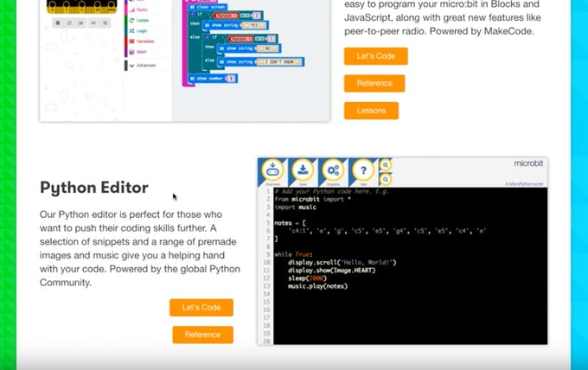Click code line 'while True:'
The height and width of the screenshot is (370, 588).
click(293, 254)
